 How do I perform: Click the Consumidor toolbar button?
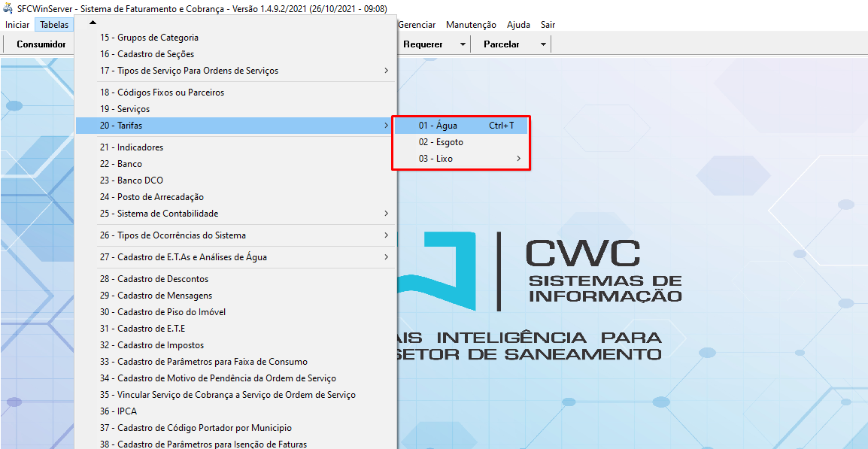point(41,44)
